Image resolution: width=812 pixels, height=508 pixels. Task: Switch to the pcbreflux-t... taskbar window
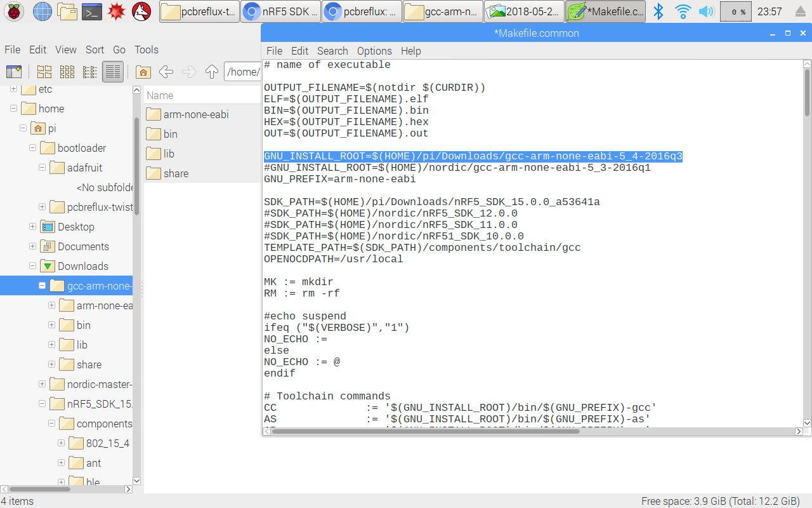coord(199,11)
